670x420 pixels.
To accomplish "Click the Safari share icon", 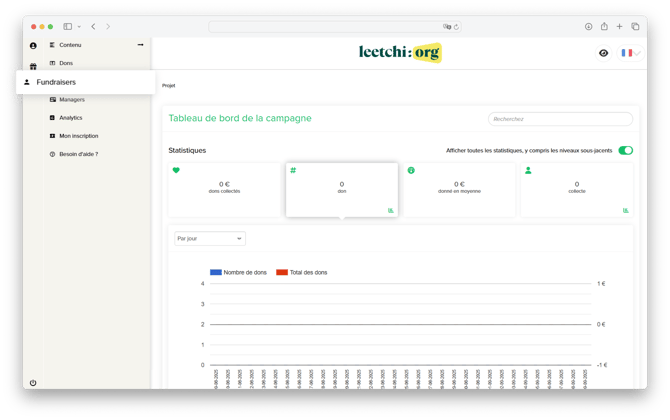I will [604, 26].
